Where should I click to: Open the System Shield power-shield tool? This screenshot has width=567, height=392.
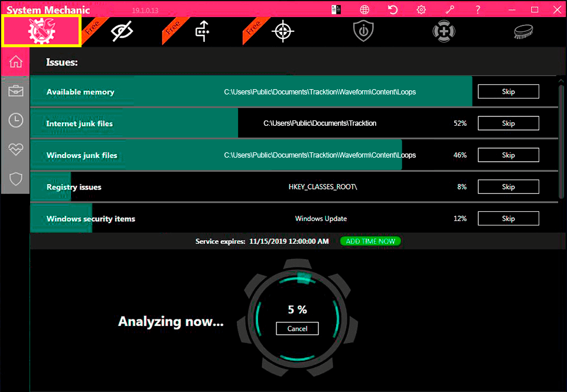point(363,31)
